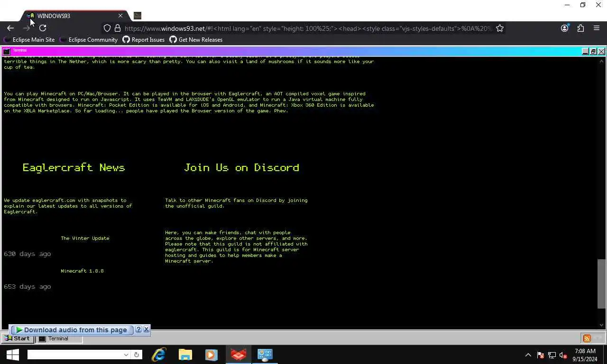This screenshot has width=607, height=364.
Task: Open the Minecraft 1.8.8 news item
Action: [x=82, y=271]
